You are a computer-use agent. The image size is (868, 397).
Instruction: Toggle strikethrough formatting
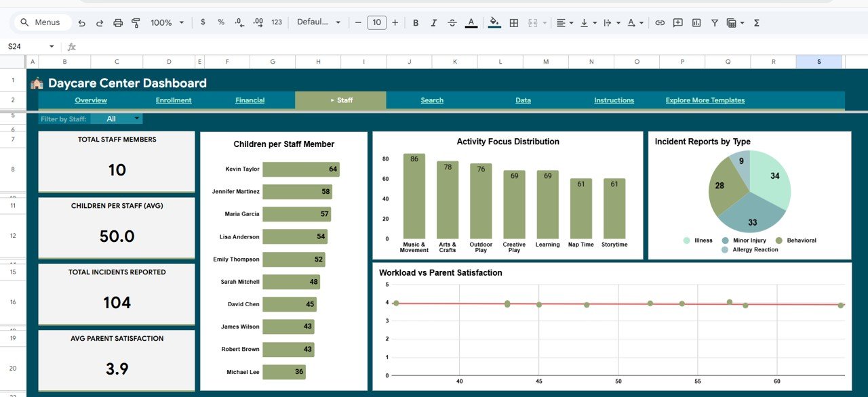point(452,23)
